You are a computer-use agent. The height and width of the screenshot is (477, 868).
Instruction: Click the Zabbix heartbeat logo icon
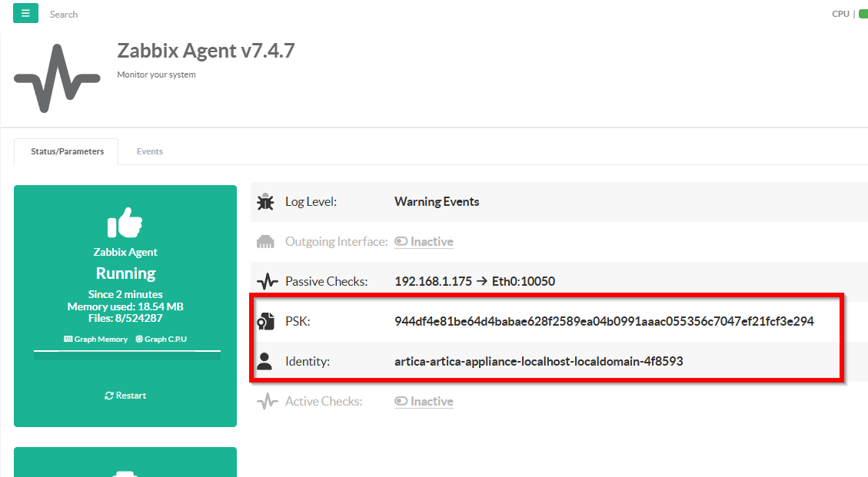[x=57, y=78]
